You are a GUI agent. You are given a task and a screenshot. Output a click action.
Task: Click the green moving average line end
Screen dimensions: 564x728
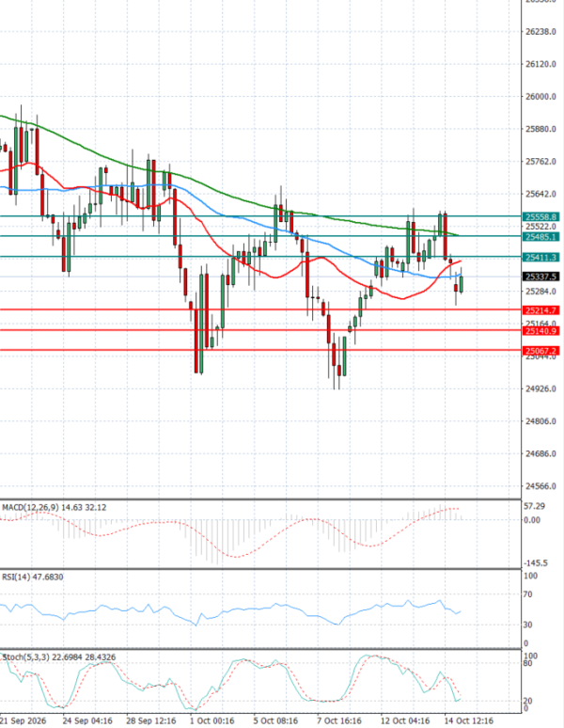click(x=458, y=235)
